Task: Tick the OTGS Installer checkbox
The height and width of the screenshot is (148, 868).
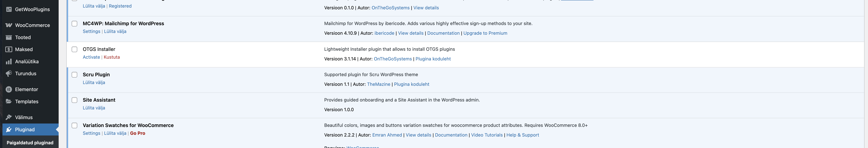Action: click(74, 49)
